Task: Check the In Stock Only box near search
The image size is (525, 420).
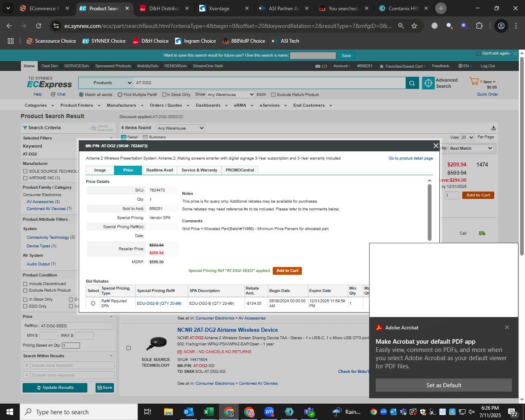Action: coord(164,95)
